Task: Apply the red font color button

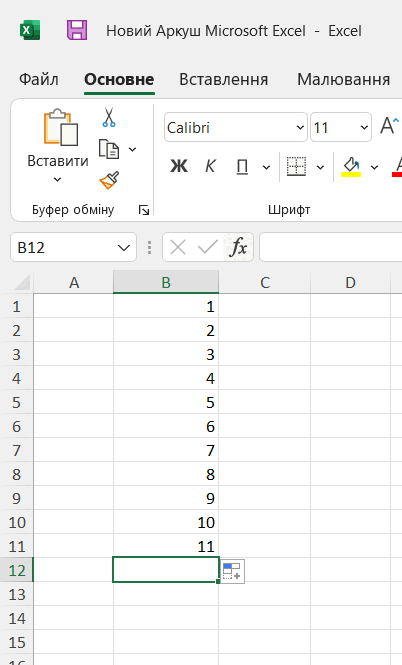Action: coord(398,167)
